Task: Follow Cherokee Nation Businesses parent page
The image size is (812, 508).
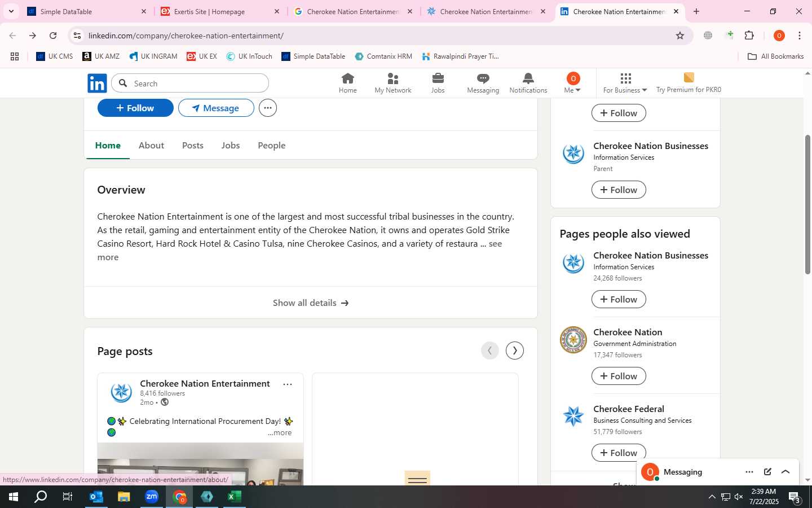Action: pyautogui.click(x=619, y=190)
